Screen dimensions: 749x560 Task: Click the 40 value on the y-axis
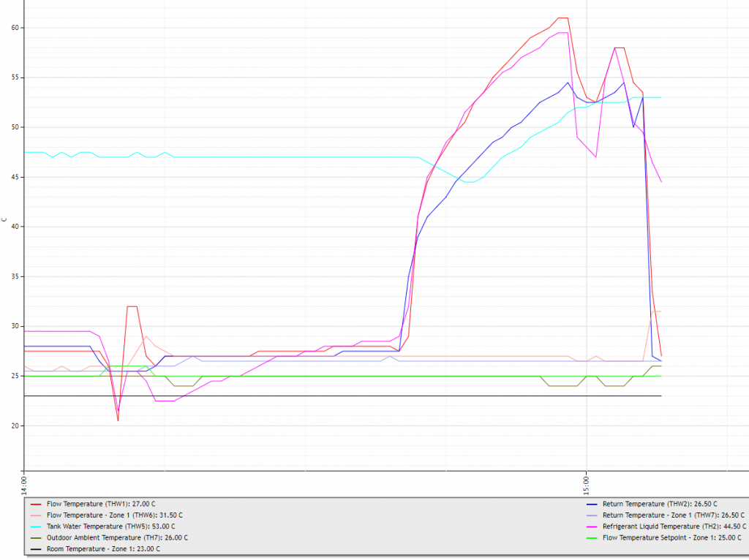click(x=15, y=227)
